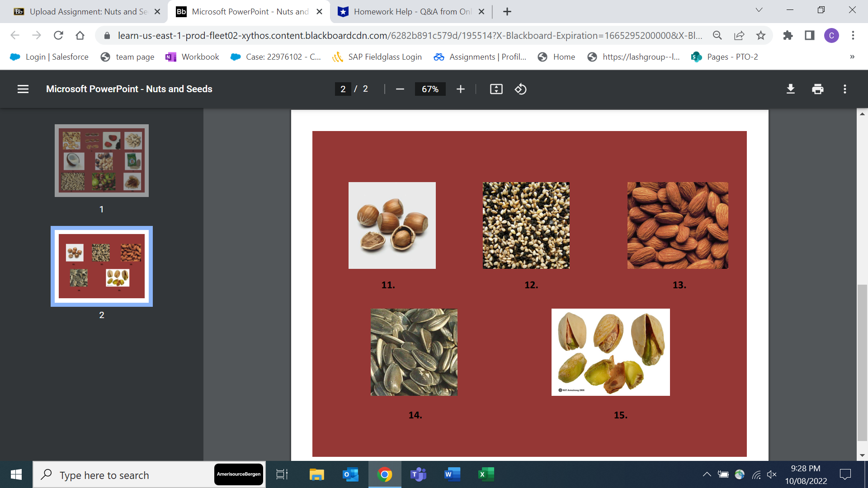This screenshot has height=488, width=868.
Task: Mute system volume from the tray
Action: click(x=772, y=474)
